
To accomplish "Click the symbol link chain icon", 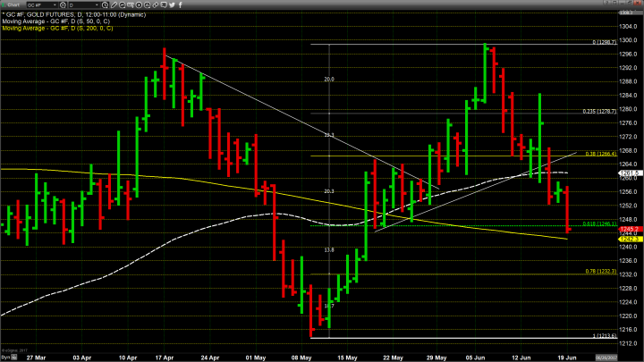I will (x=156, y=5).
